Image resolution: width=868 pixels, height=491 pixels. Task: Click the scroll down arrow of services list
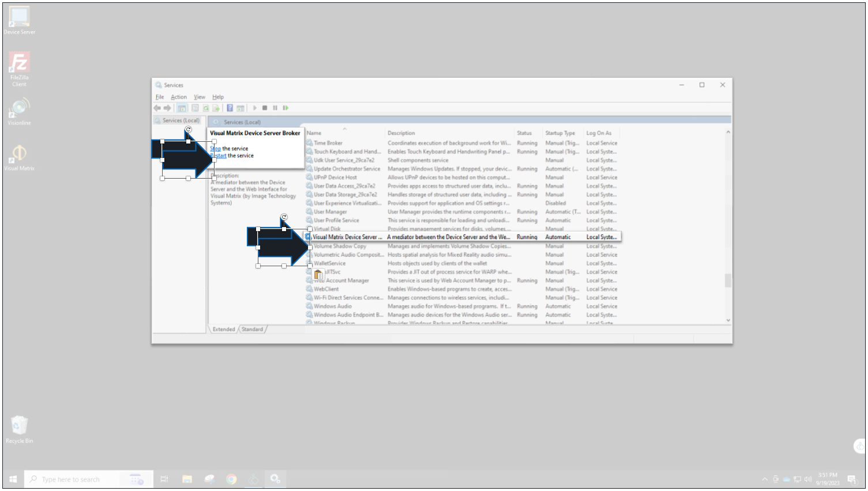728,320
